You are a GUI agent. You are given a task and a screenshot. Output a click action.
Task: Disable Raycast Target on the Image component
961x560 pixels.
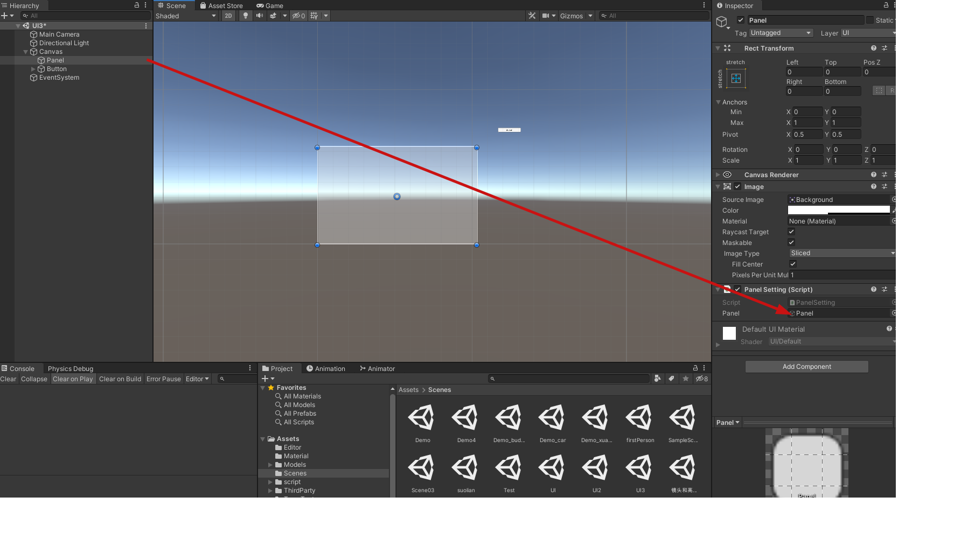pyautogui.click(x=791, y=232)
